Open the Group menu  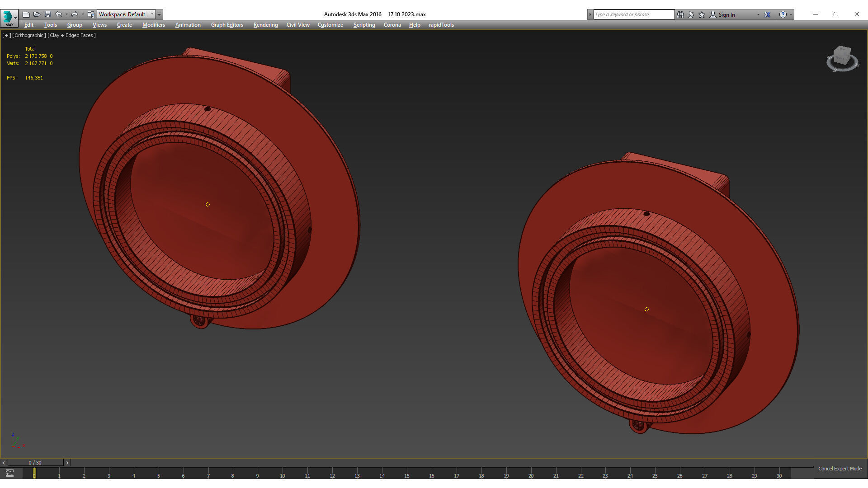pos(75,25)
